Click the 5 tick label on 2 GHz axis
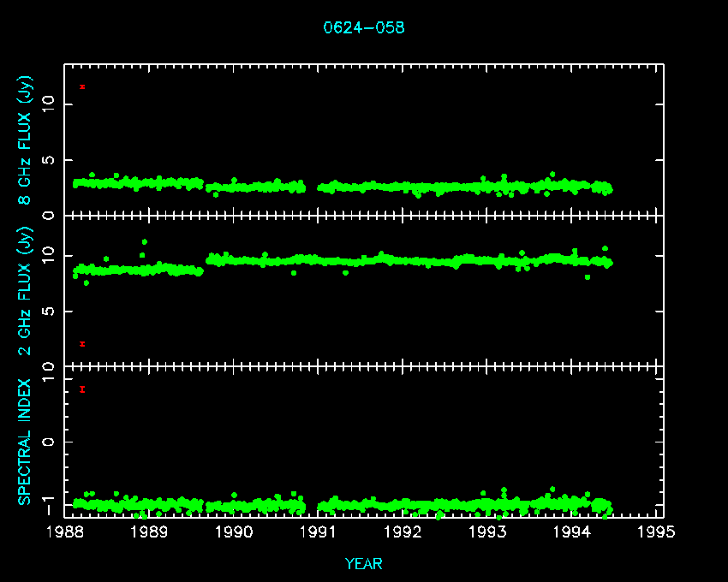Viewport: 728px width, 582px height. coord(50,312)
